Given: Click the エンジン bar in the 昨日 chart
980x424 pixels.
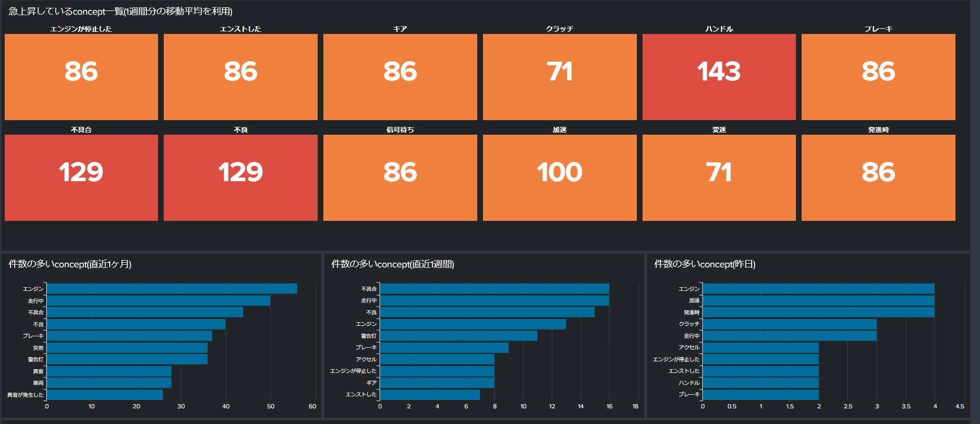Looking at the screenshot, I should pyautogui.click(x=819, y=289).
